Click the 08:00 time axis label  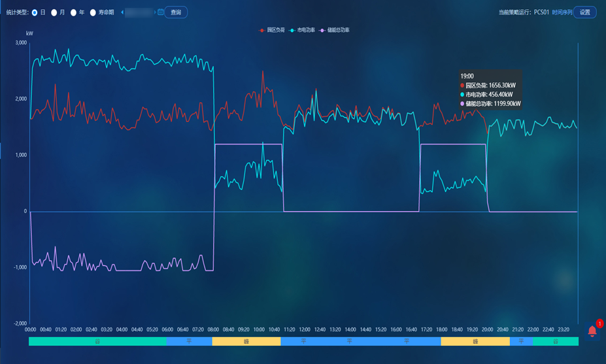pos(213,329)
